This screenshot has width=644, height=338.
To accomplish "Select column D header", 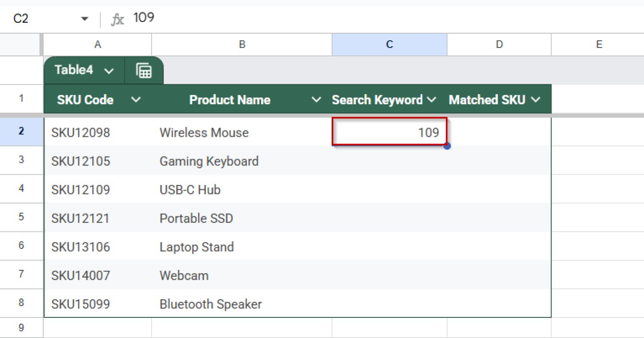I will coord(499,44).
